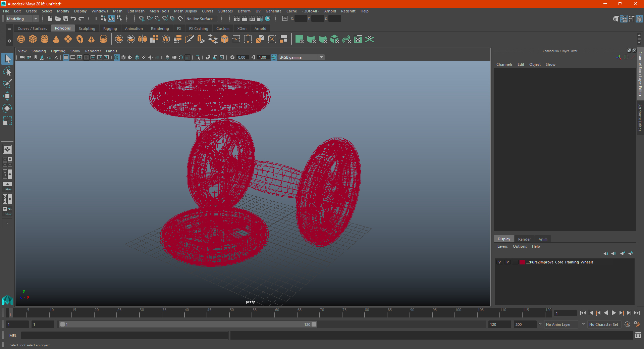Select the Lasso Select tool
The height and width of the screenshot is (349, 644).
7,71
